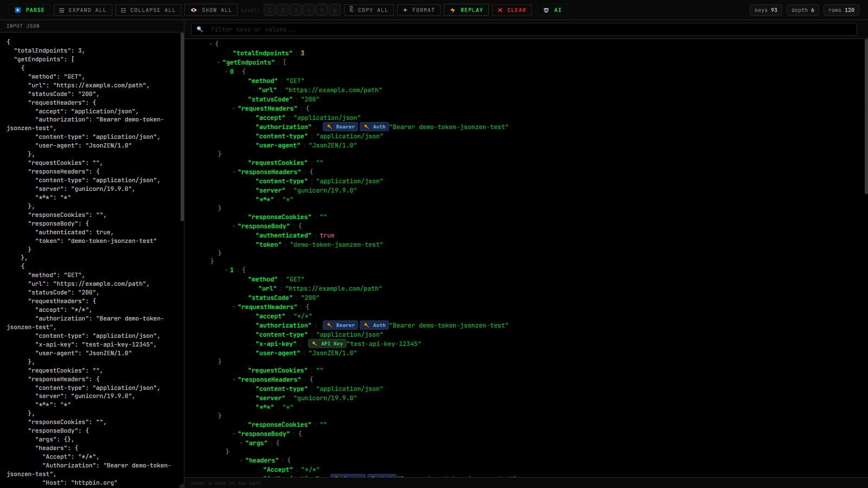Open the AI assistant

click(x=552, y=10)
